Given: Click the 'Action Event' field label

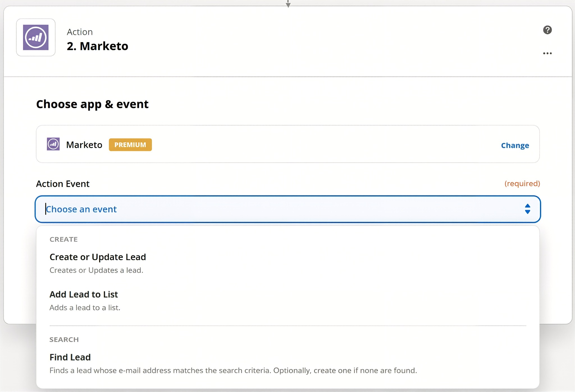Looking at the screenshot, I should click(63, 184).
